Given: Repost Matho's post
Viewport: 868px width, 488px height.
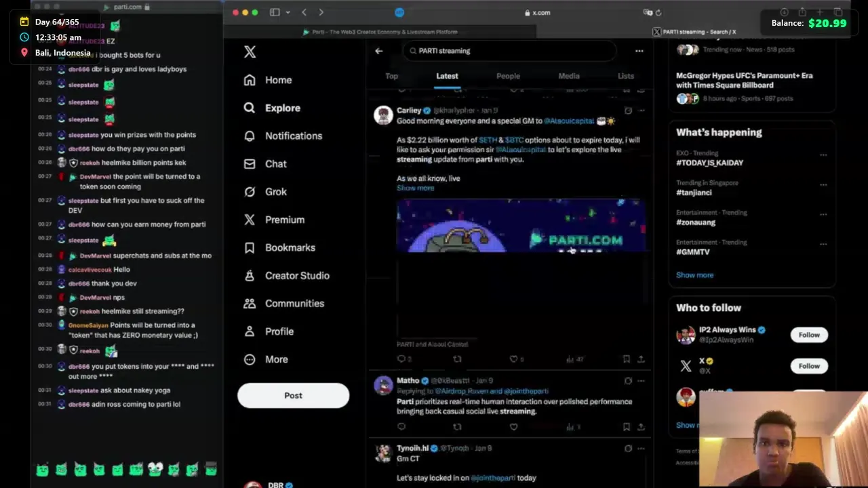Looking at the screenshot, I should pyautogui.click(x=457, y=427).
